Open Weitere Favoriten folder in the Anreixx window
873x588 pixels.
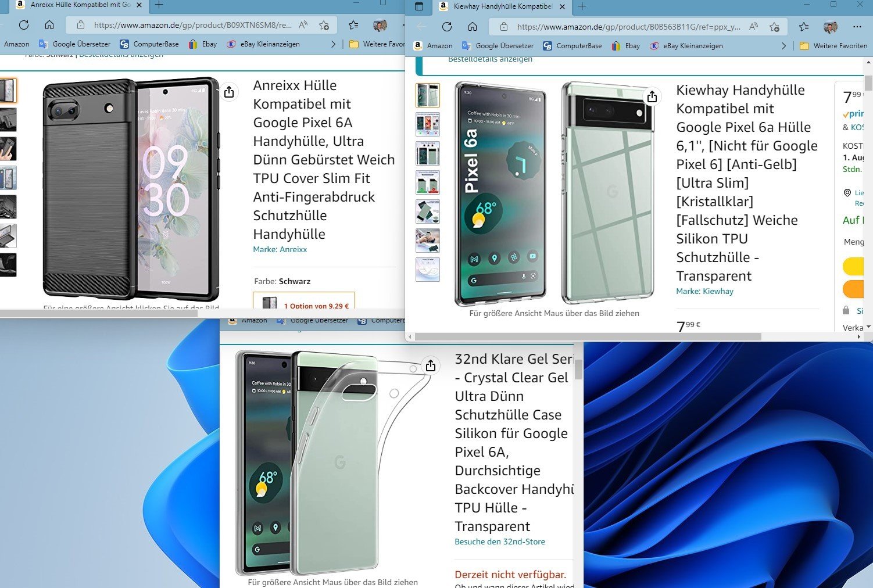[377, 44]
